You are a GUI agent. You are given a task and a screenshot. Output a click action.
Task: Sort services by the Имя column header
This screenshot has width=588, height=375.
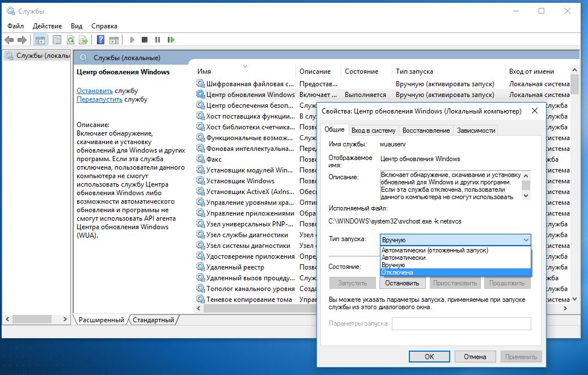point(245,71)
